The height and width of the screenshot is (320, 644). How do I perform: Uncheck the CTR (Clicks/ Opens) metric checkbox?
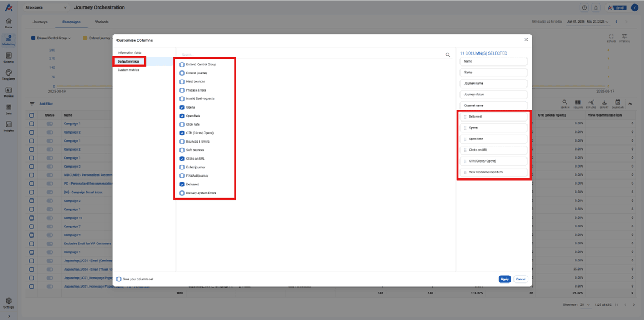pos(182,133)
